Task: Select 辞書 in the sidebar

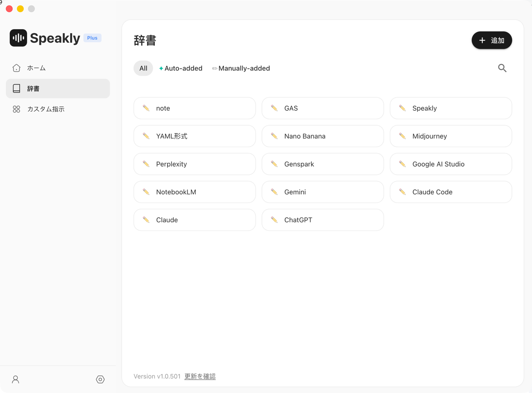Action: [x=33, y=89]
